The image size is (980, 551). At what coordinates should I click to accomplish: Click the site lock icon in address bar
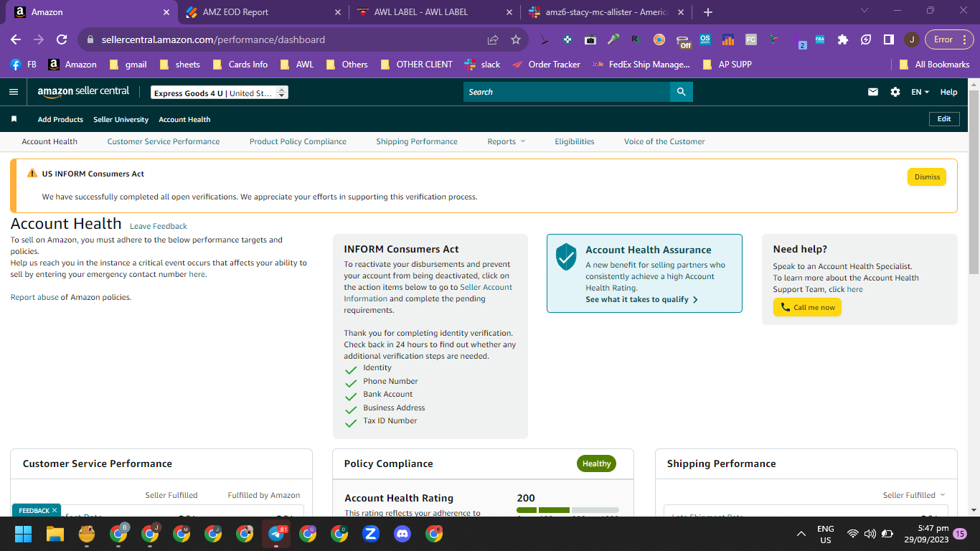pos(90,39)
